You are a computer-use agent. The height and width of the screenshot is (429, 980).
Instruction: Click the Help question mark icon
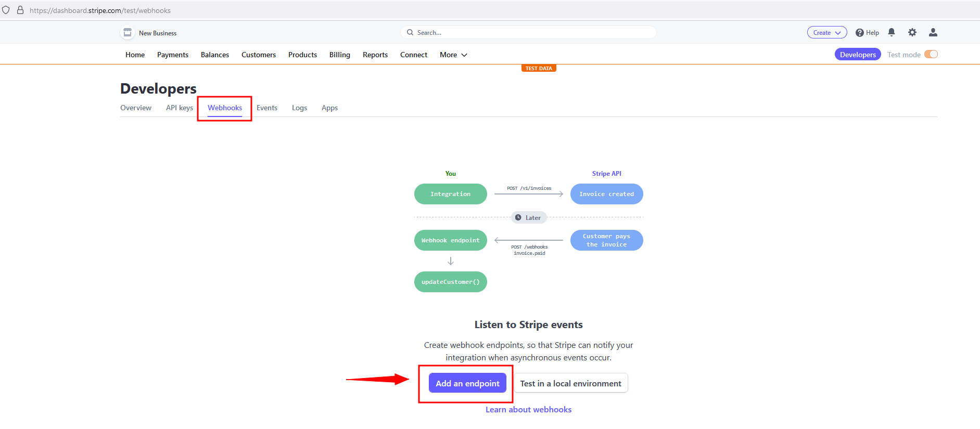[x=860, y=33]
